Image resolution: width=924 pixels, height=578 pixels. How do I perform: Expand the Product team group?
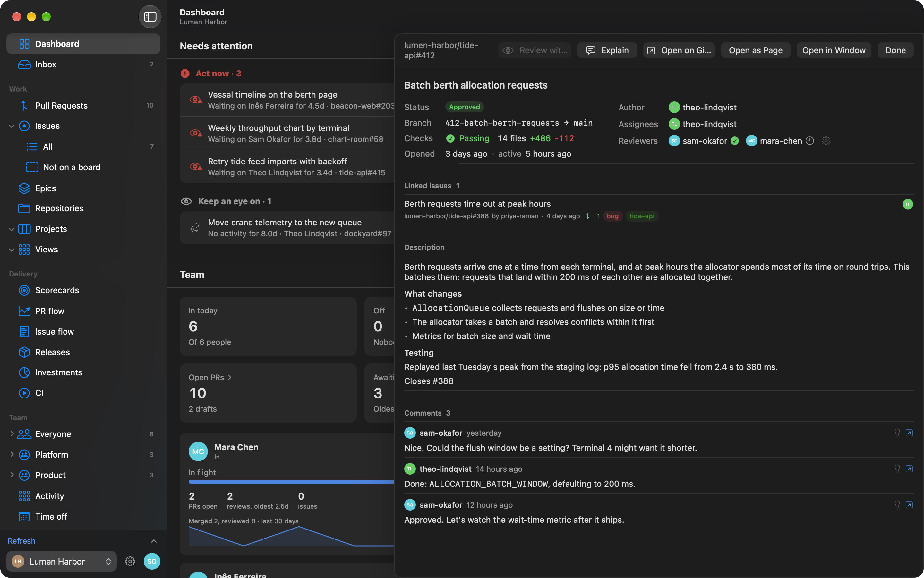12,475
